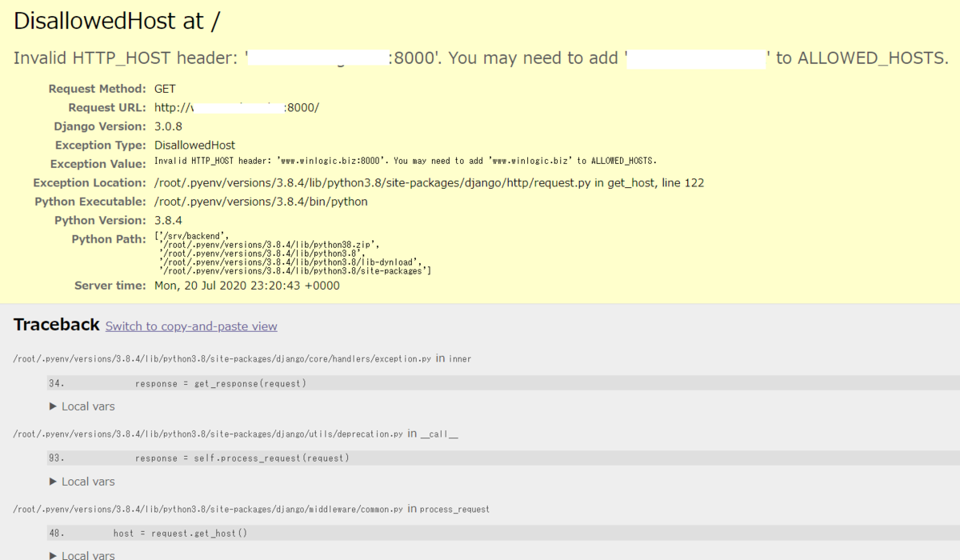Click the Exception Location path value
The image size is (960, 560).
coord(429,182)
